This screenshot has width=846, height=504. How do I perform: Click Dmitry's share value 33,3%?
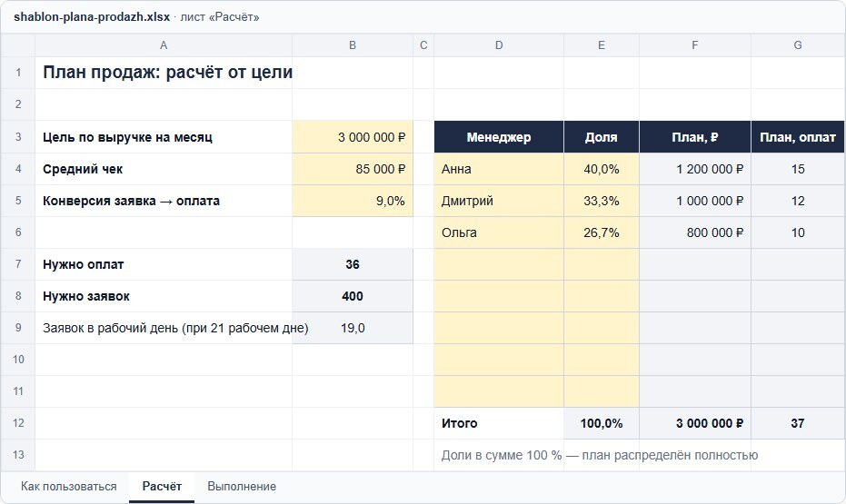coord(602,201)
